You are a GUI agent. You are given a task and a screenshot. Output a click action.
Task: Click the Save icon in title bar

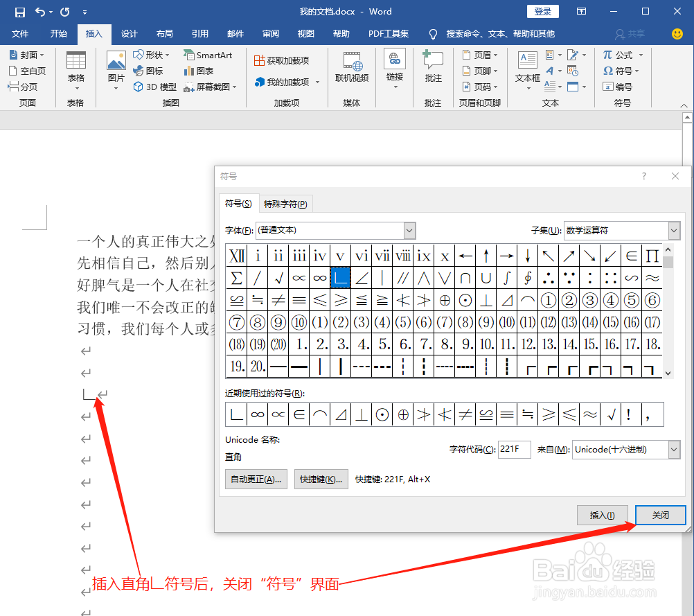tap(20, 12)
